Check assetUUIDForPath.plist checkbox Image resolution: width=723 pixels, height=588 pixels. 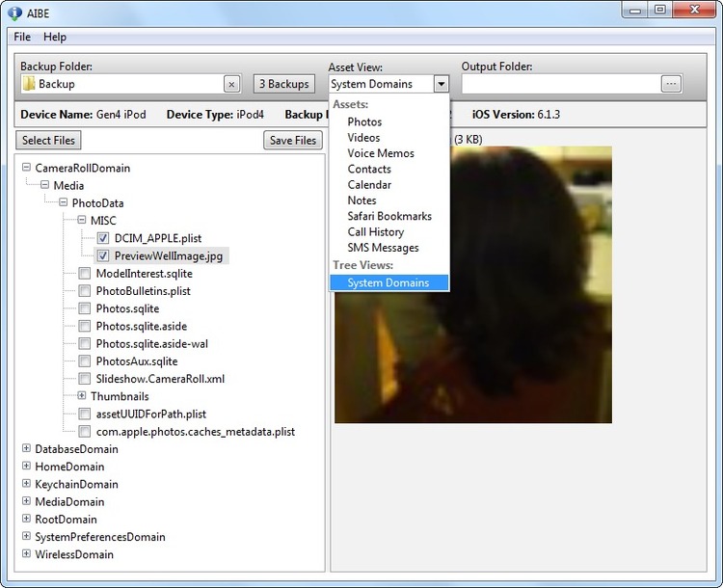[85, 414]
